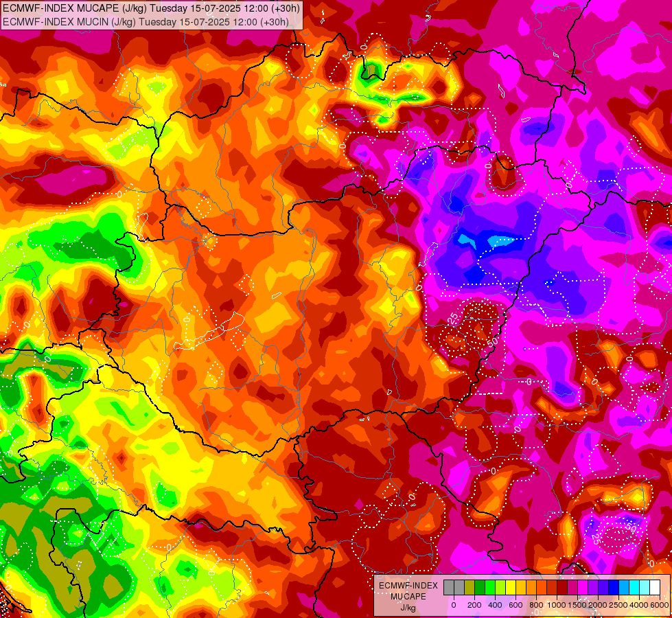
Task: Pick the pure yellow legend swatch
Action: pyautogui.click(x=511, y=588)
